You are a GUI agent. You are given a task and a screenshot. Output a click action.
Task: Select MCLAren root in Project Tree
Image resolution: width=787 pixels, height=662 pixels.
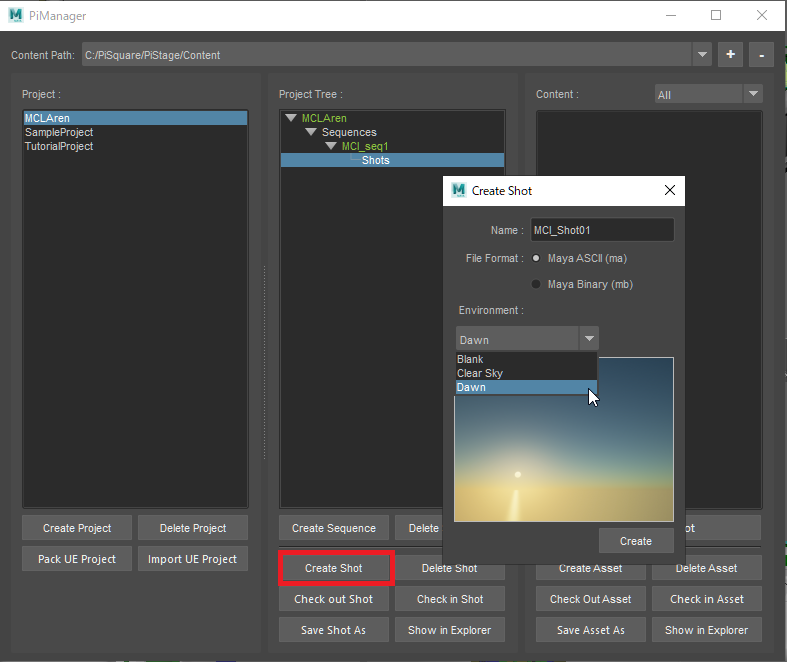point(324,118)
